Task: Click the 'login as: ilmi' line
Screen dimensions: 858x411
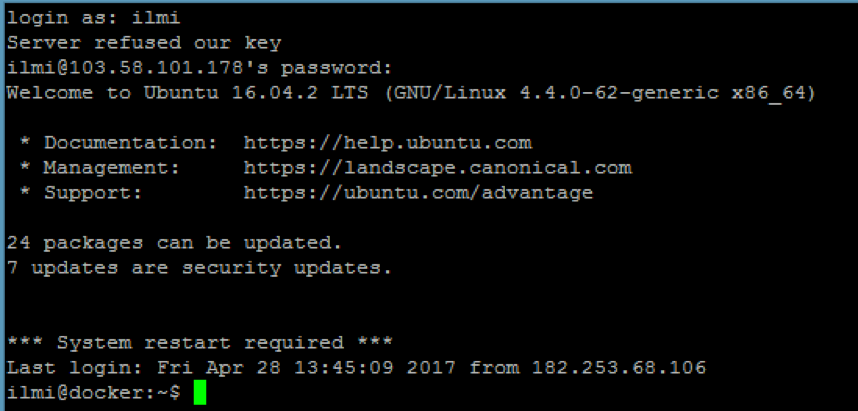Action: (94, 19)
